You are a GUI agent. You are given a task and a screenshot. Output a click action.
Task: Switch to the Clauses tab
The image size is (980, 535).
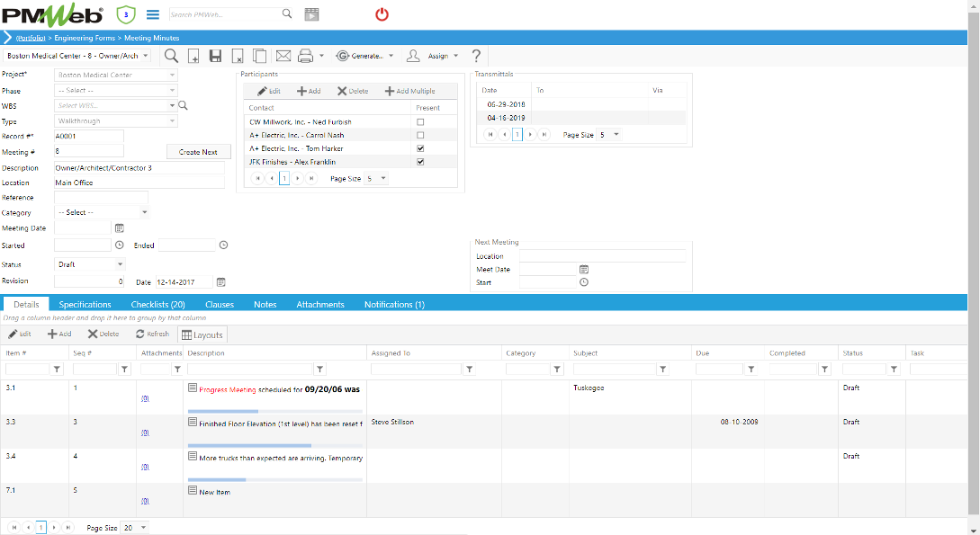click(220, 305)
